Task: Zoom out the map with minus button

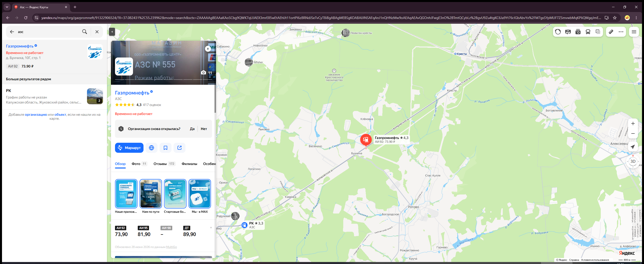Action: click(633, 133)
